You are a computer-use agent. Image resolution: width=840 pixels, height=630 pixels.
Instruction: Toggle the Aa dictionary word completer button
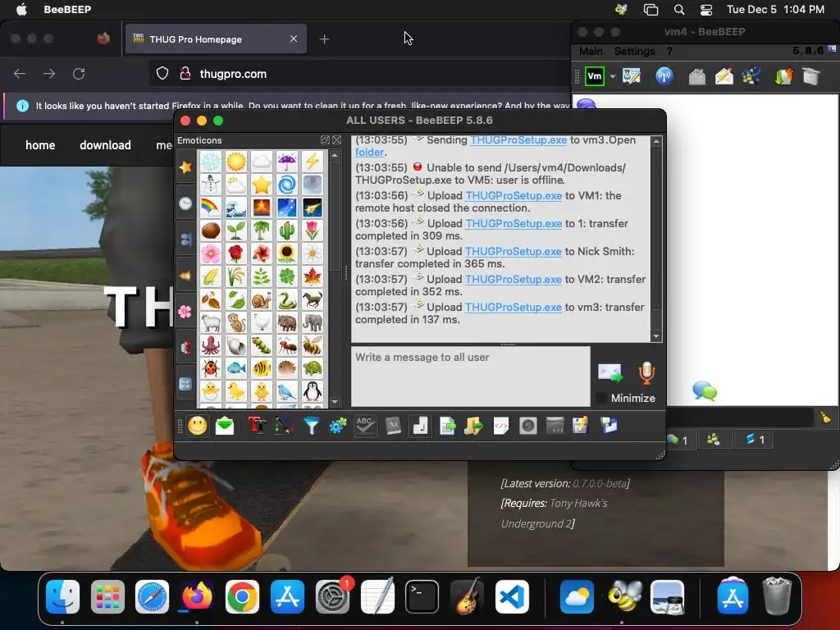pyautogui.click(x=393, y=426)
